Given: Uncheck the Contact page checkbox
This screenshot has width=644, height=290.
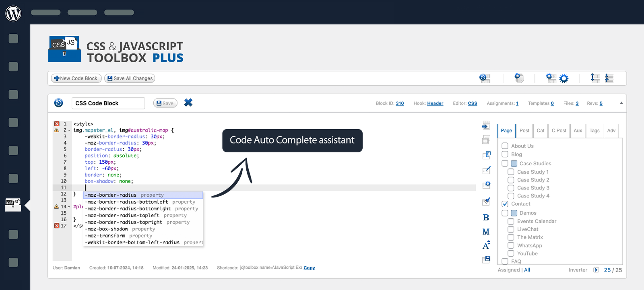Looking at the screenshot, I should [x=505, y=204].
